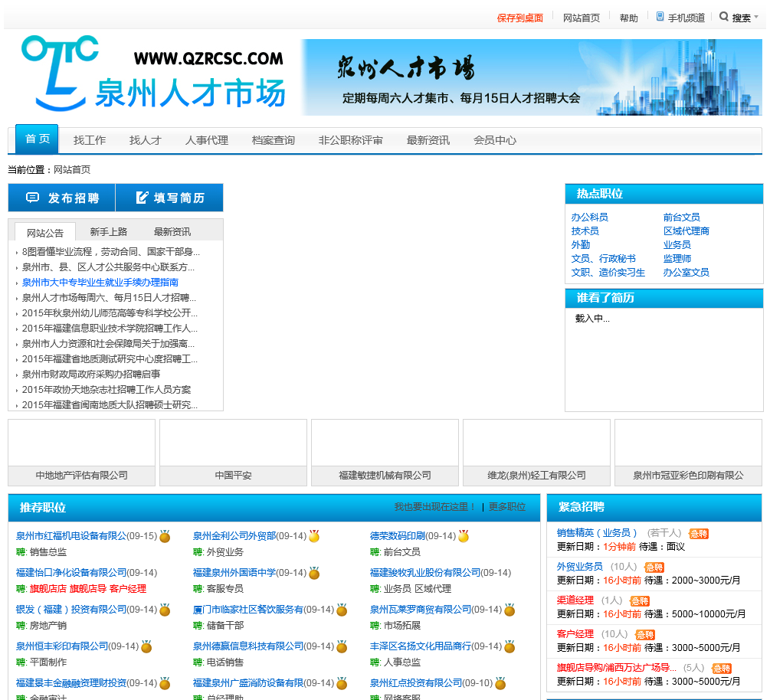Open company card 维龙(泉州)轻工有限公司
Viewport: 770px width, 700px height.
click(537, 453)
